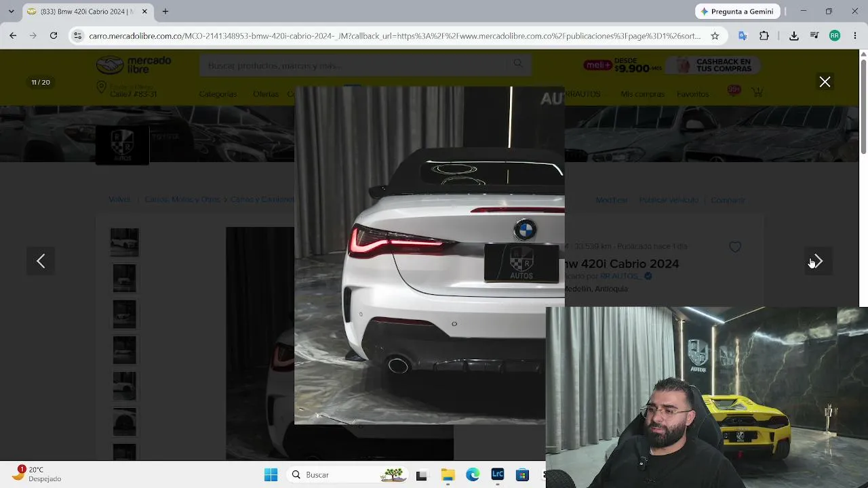Viewport: 868px width, 488px height.
Task: Show the next gallery photo
Action: tap(817, 261)
